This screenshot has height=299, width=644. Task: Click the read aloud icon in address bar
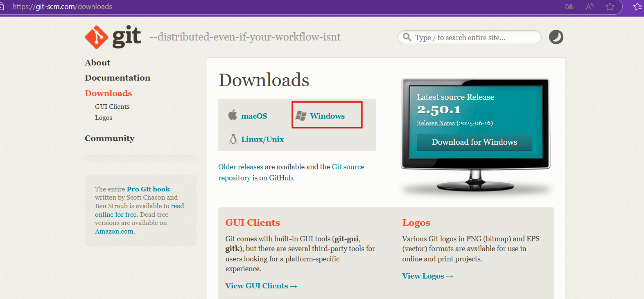pos(590,7)
